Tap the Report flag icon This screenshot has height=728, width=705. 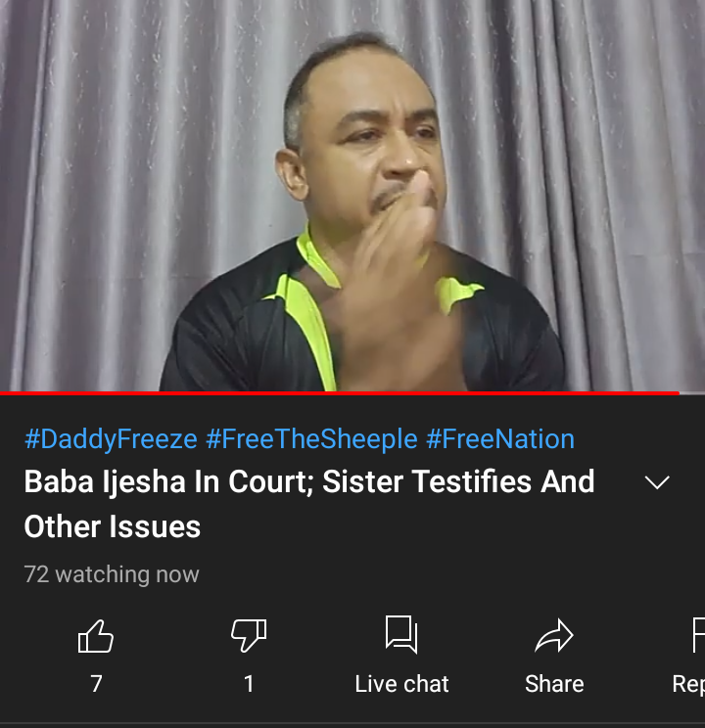coord(698,635)
